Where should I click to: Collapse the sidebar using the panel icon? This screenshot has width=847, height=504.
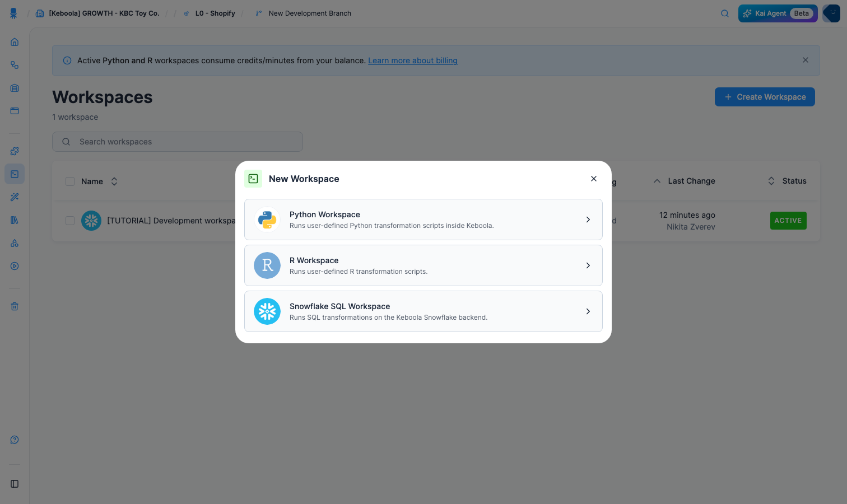pyautogui.click(x=15, y=484)
